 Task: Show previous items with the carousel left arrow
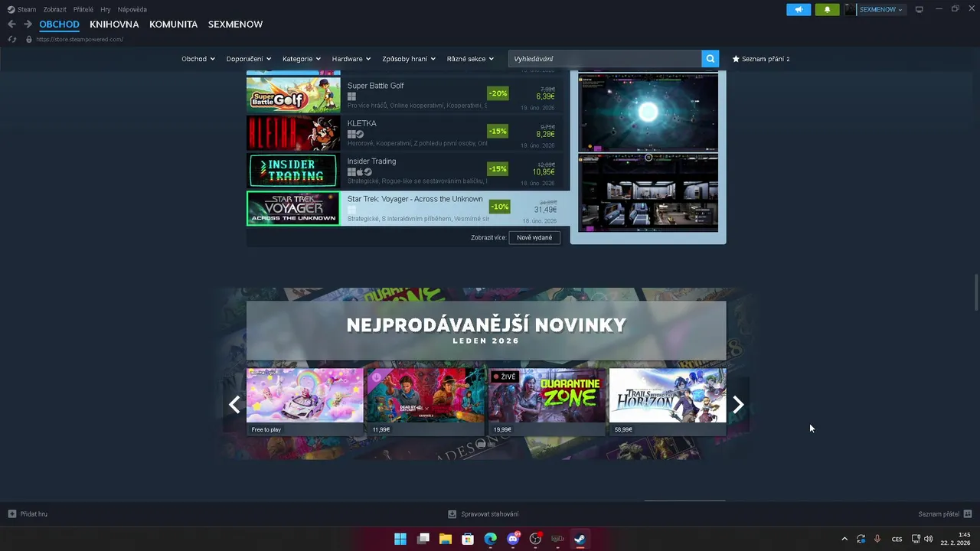pyautogui.click(x=234, y=405)
